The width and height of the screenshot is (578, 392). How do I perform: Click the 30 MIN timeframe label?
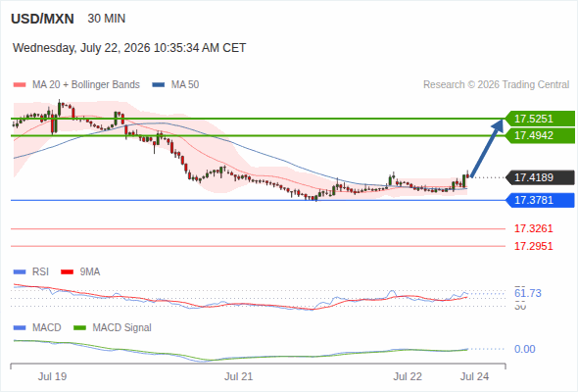[x=107, y=19]
